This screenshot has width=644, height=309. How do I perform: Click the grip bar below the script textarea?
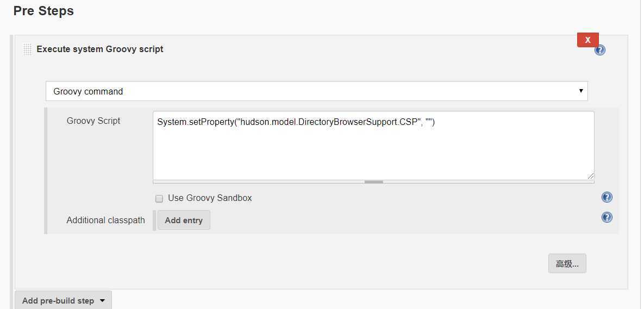[373, 182]
